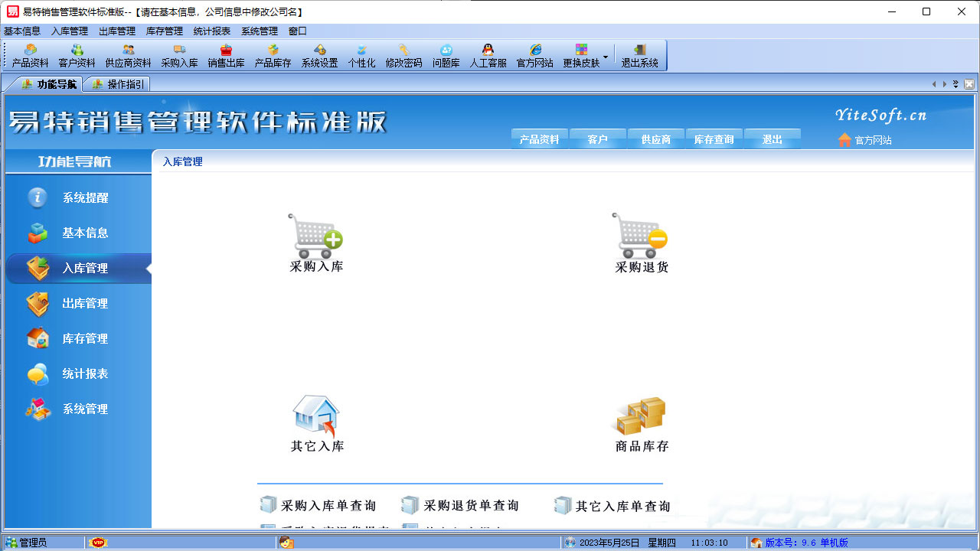The height and width of the screenshot is (551, 980).
Task: Click the QQ icon in the status bar
Action: [287, 542]
